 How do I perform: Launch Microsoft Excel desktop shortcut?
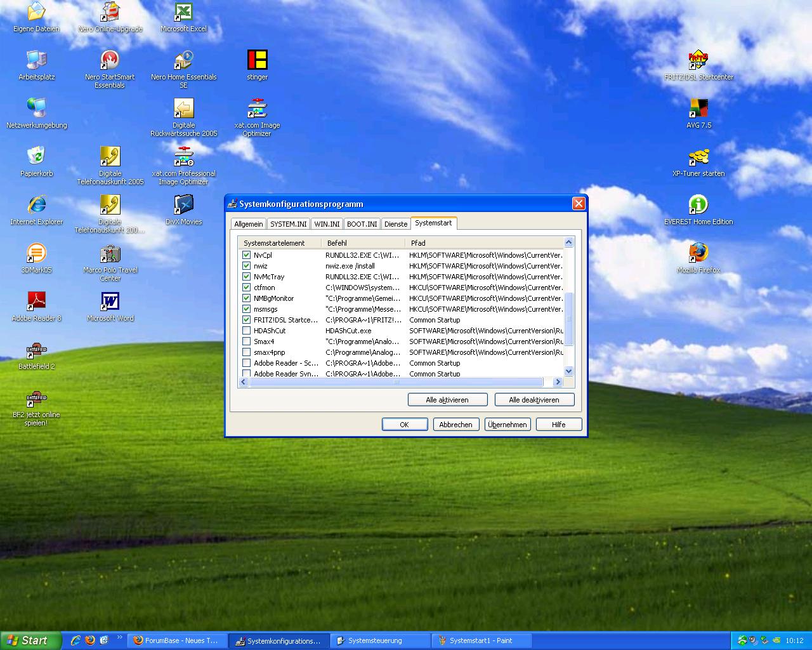pos(183,17)
